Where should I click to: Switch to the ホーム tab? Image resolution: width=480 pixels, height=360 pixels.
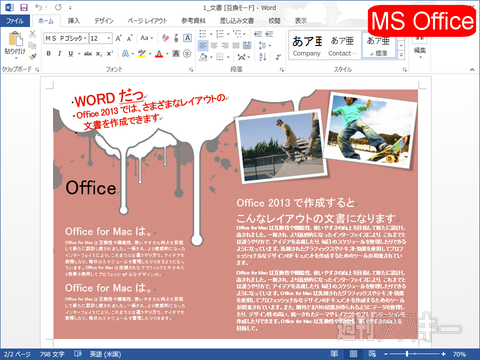click(46, 21)
